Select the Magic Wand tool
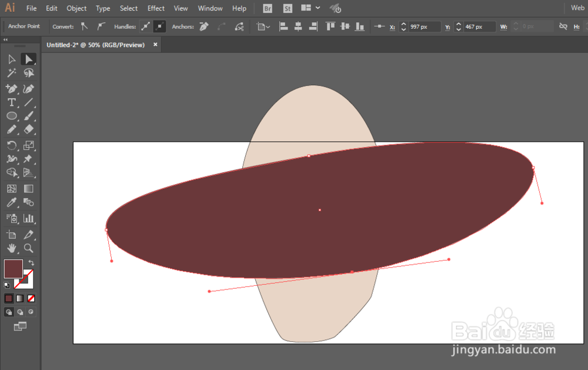 point(12,73)
